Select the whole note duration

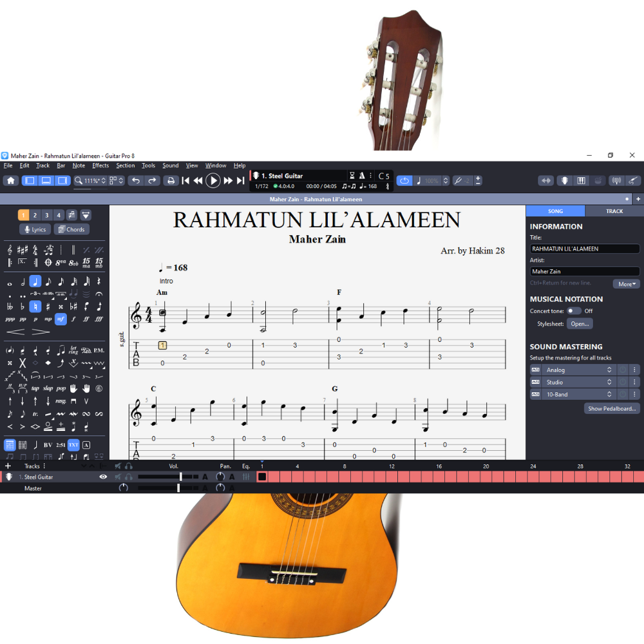[10, 283]
